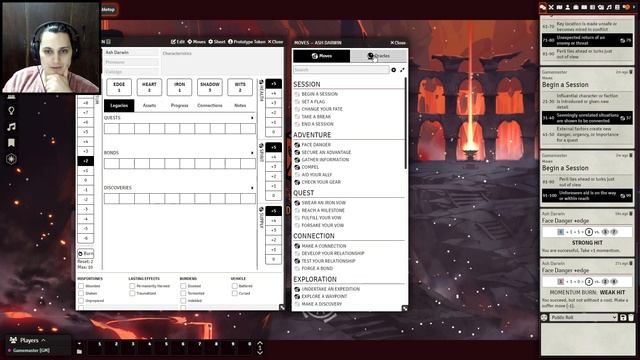
Task: Open the Compendium Packs sidebar tab
Action: coord(617,7)
